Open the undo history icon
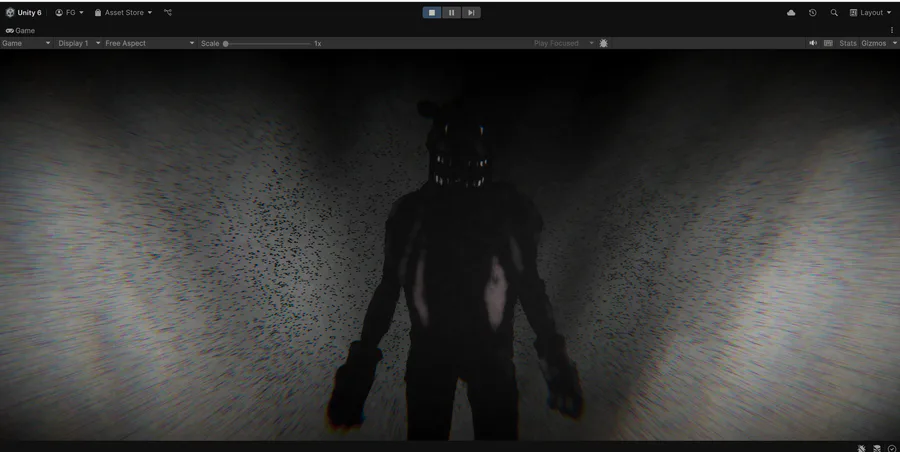Viewport: 900px width, 452px height. click(813, 13)
